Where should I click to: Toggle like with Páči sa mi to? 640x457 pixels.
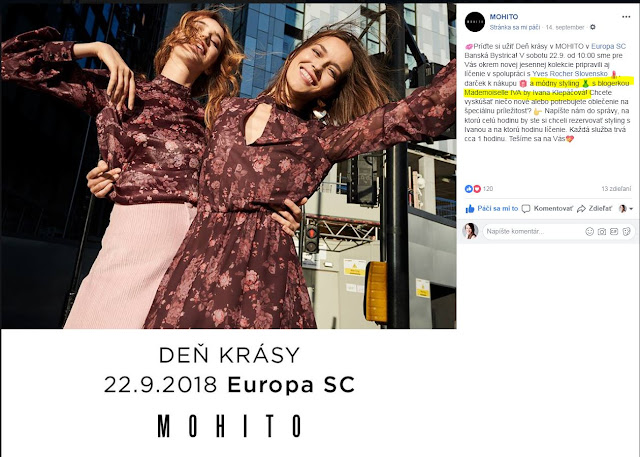coord(491,209)
